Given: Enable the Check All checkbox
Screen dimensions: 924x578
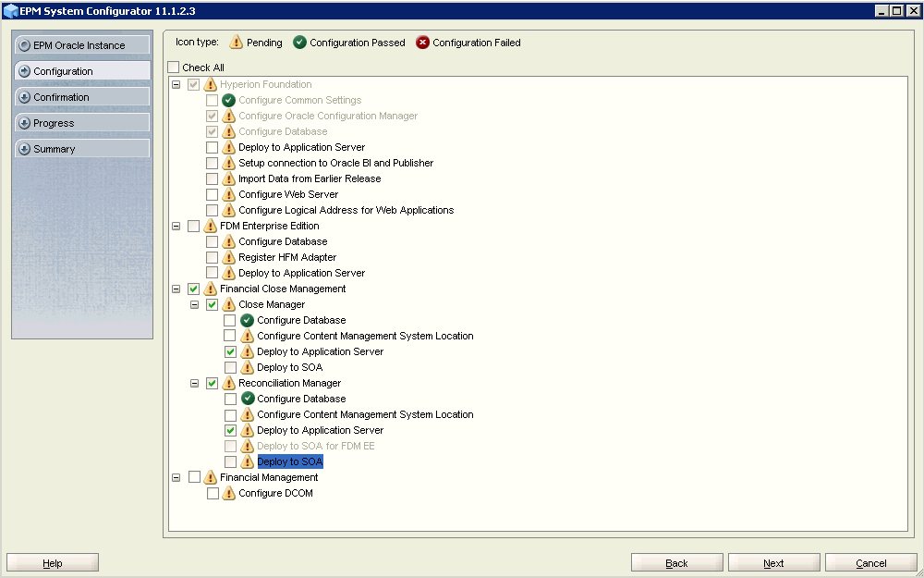Looking at the screenshot, I should (174, 68).
